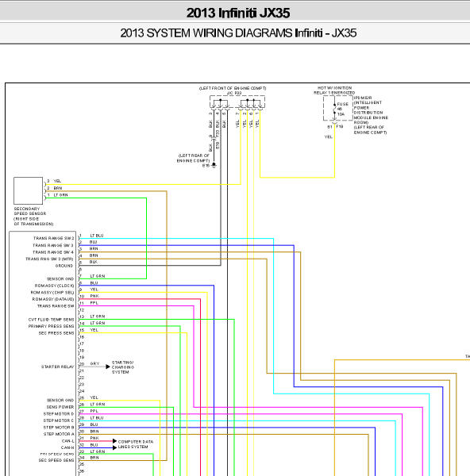Viewport: 470px width, 476px height.
Task: Click the "STEP MOTOR D" label
Action: tap(59, 414)
